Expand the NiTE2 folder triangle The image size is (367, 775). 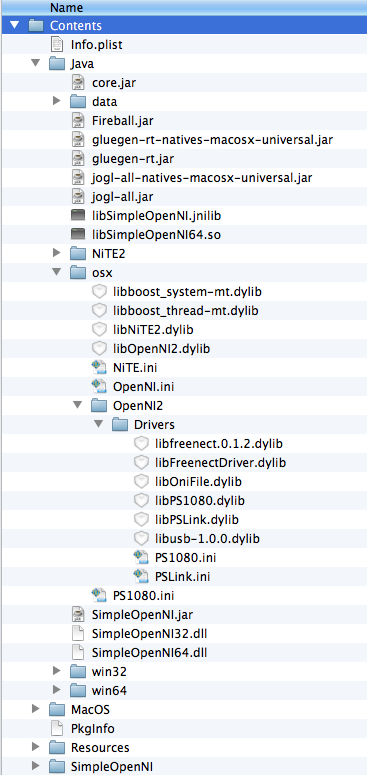56,253
